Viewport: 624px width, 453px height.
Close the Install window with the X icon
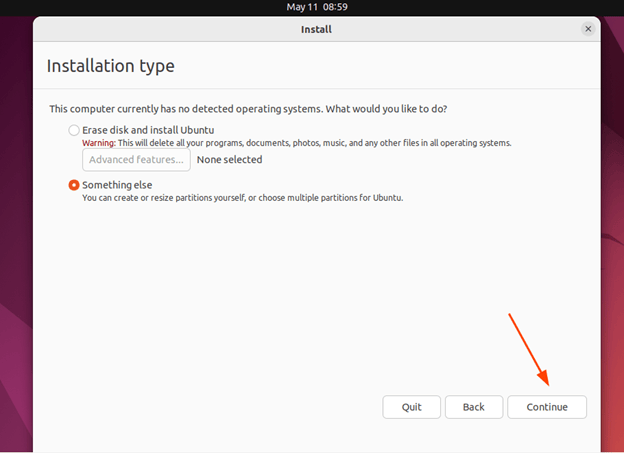(588, 29)
